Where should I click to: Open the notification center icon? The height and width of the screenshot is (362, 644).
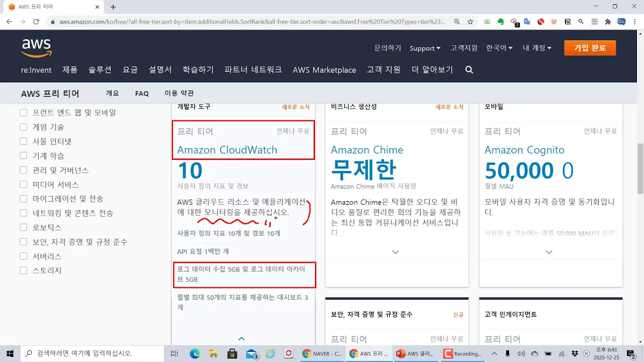tap(631, 353)
